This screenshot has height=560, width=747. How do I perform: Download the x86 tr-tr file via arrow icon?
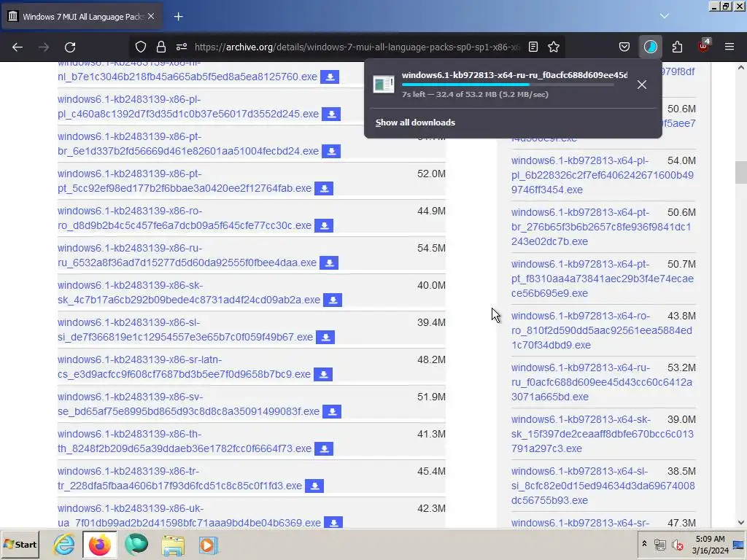pos(314,486)
